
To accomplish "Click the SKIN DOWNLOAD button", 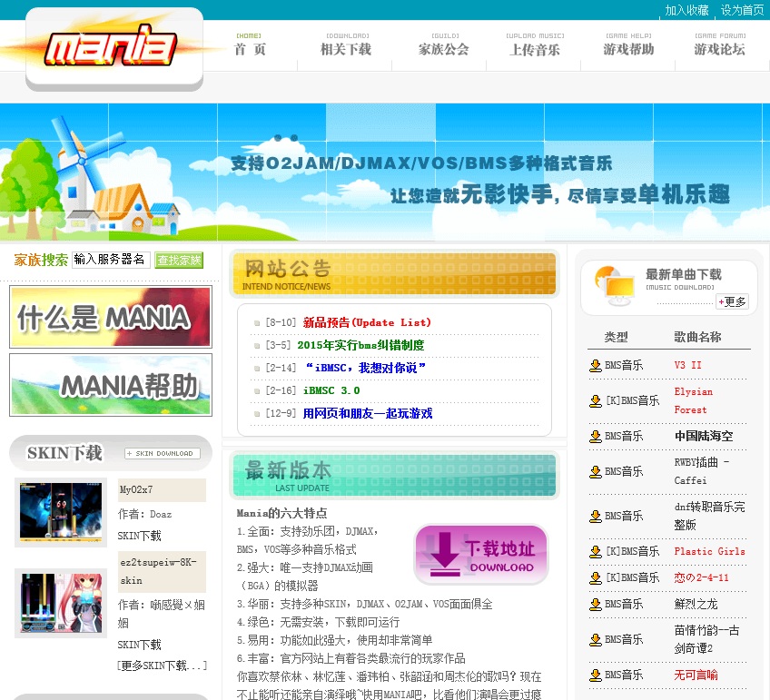I will [162, 454].
